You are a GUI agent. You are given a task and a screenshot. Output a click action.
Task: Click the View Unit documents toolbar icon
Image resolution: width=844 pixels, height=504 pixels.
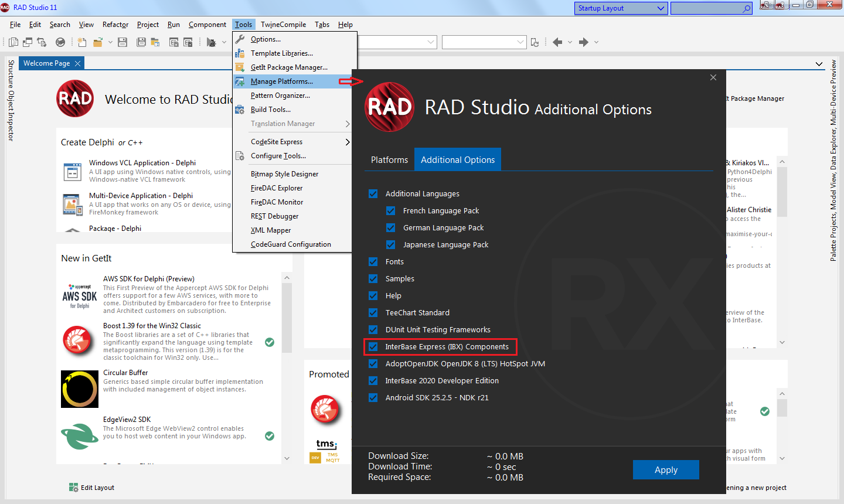pyautogui.click(x=13, y=42)
